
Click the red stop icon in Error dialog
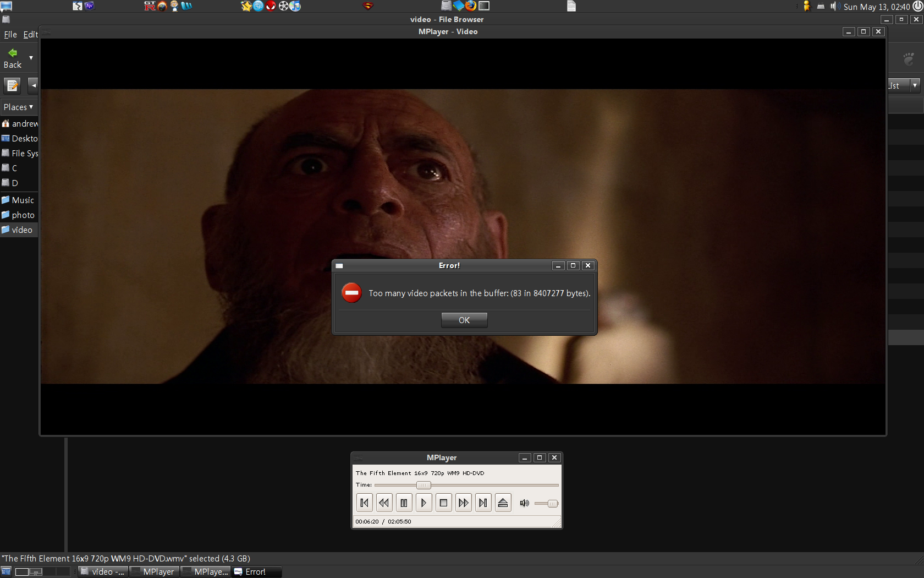[x=351, y=293]
